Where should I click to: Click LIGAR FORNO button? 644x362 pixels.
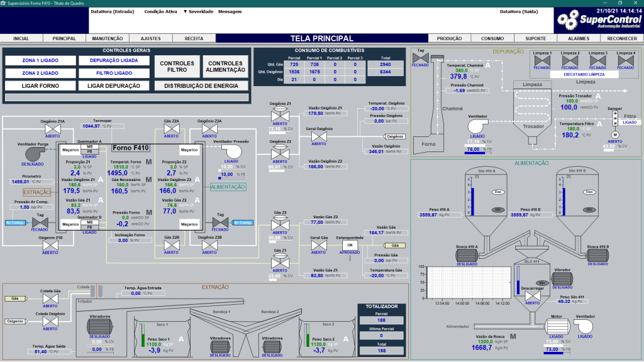pyautogui.click(x=40, y=85)
